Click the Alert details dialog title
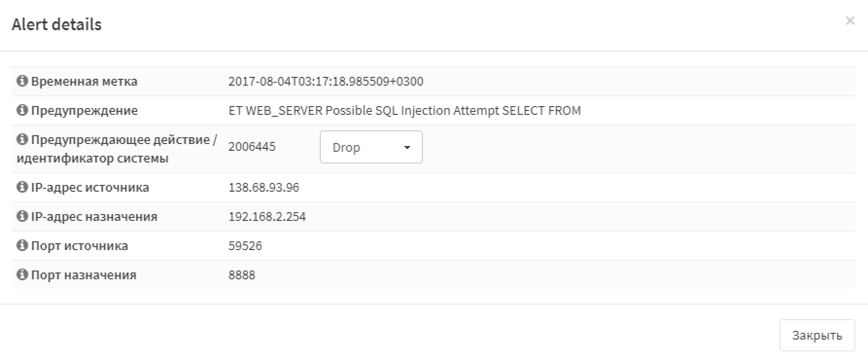Screen dimensions: 868x362 pos(56,24)
